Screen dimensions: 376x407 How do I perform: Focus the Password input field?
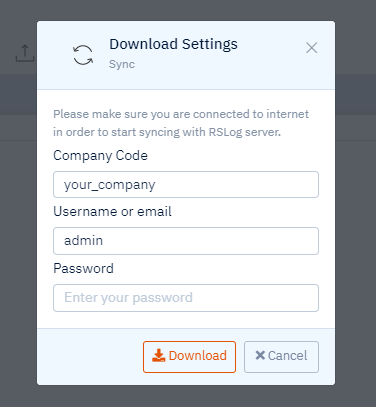coord(186,298)
